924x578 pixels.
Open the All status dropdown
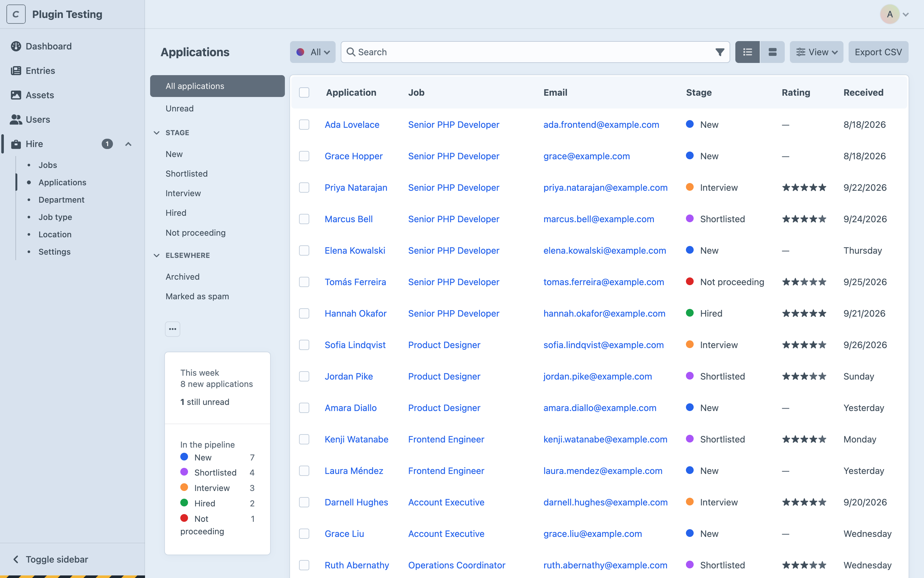click(x=313, y=52)
